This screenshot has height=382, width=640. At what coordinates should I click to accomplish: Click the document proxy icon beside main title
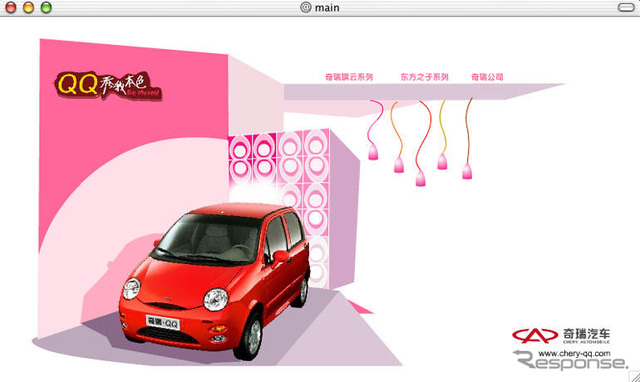click(x=306, y=7)
